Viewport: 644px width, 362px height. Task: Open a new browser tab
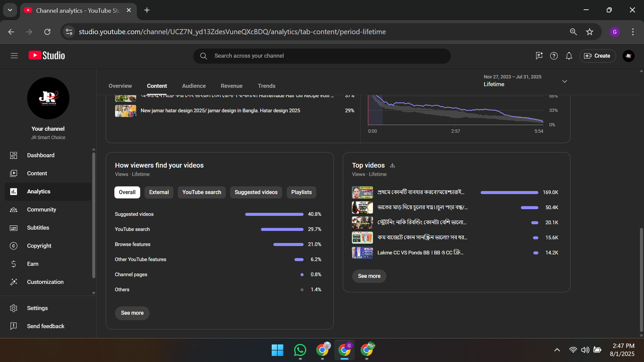(x=147, y=10)
